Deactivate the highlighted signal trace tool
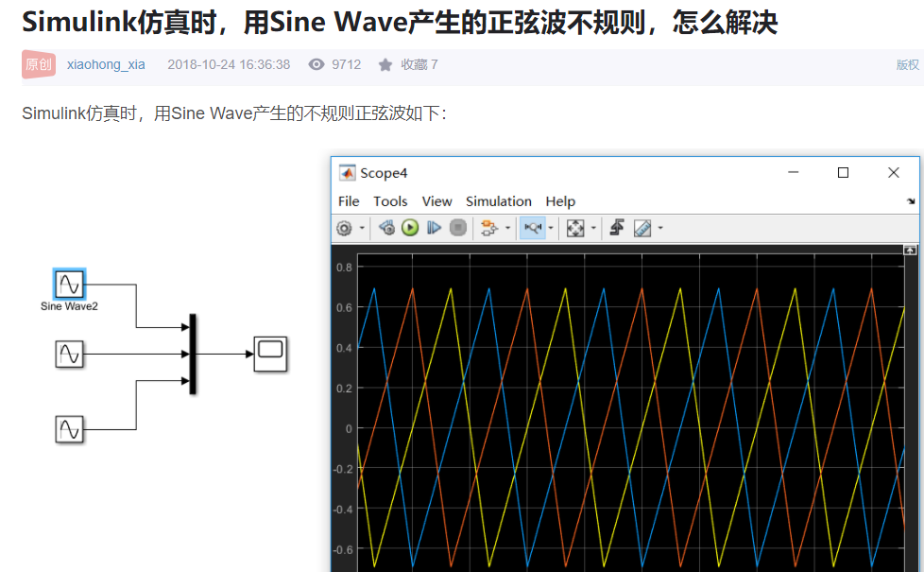This screenshot has width=924, height=572. click(x=532, y=227)
